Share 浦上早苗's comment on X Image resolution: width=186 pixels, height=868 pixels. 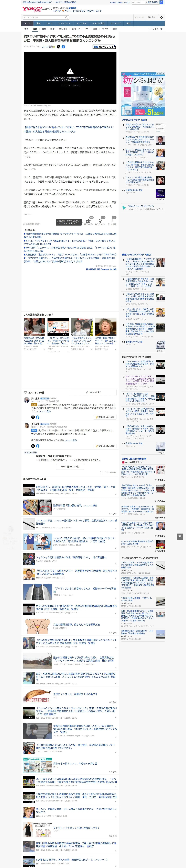pos(33,446)
